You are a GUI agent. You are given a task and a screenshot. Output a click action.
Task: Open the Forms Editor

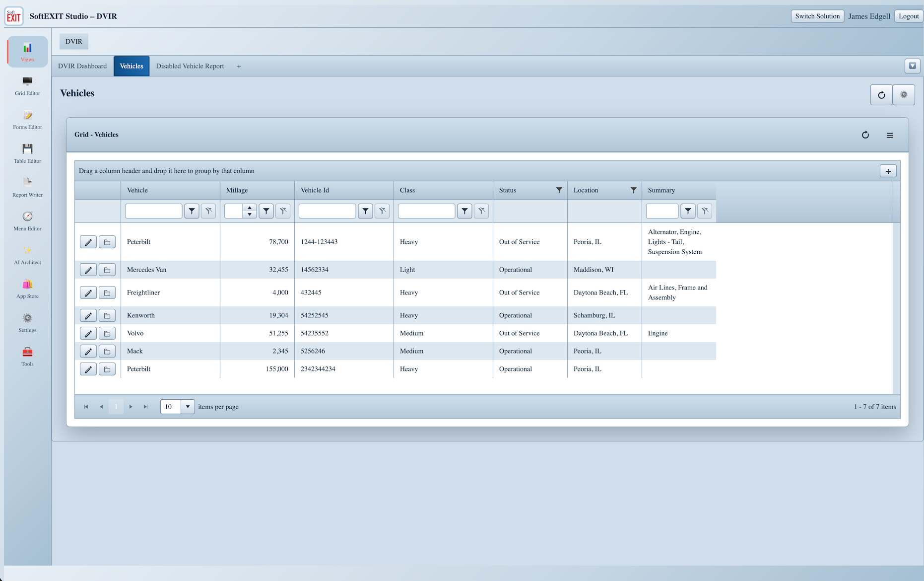coord(27,120)
